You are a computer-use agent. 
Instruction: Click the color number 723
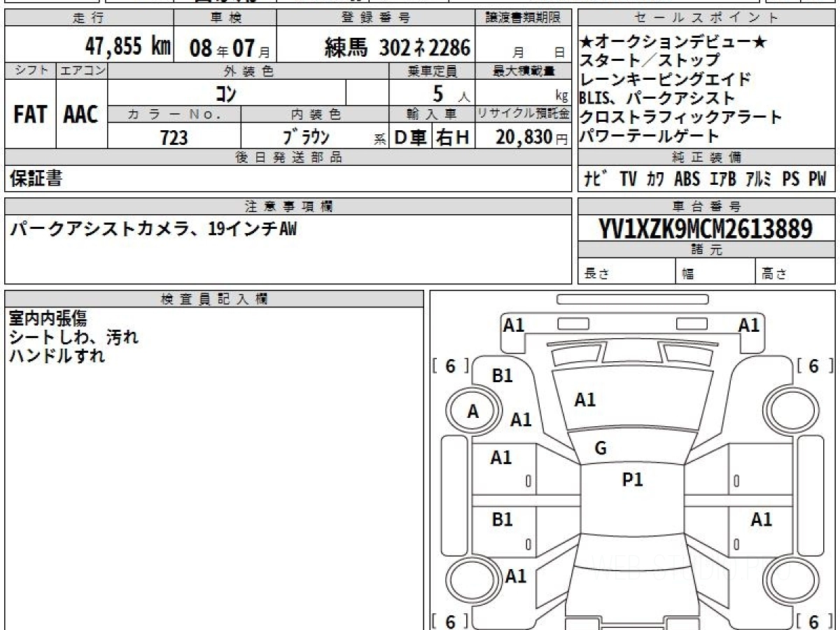[x=174, y=137]
